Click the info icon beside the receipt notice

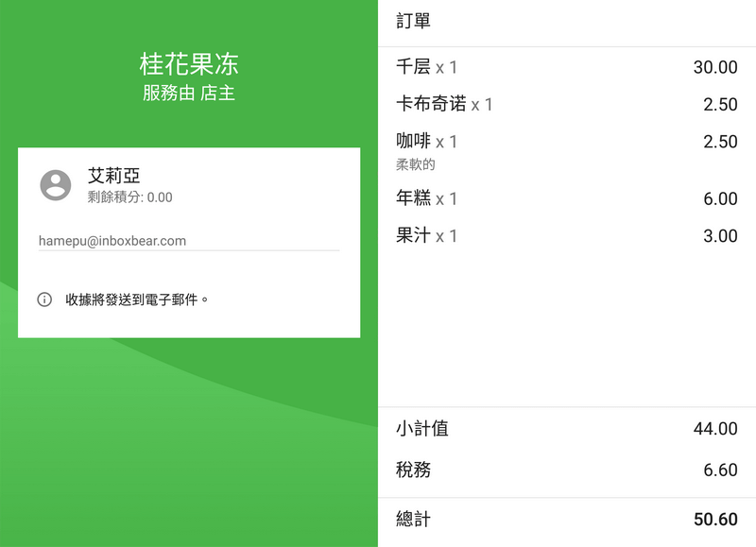click(43, 299)
